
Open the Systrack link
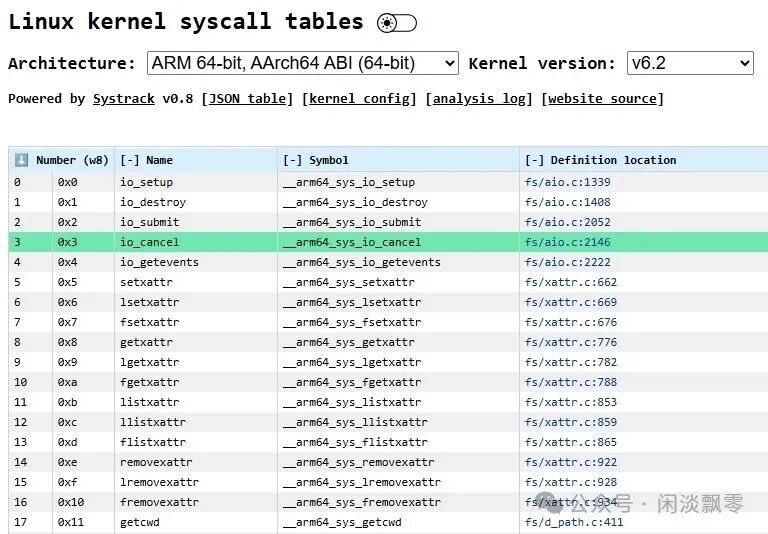(x=123, y=99)
